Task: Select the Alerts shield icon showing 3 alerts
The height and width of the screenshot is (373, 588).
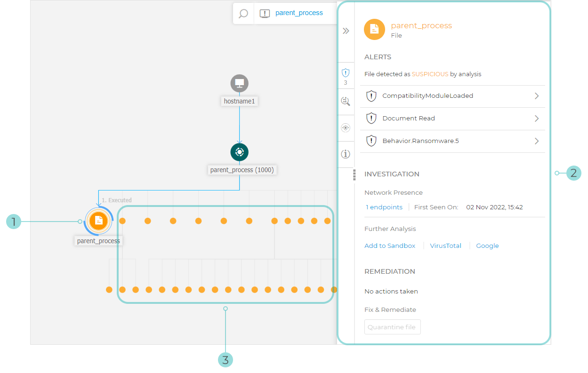Action: (346, 74)
